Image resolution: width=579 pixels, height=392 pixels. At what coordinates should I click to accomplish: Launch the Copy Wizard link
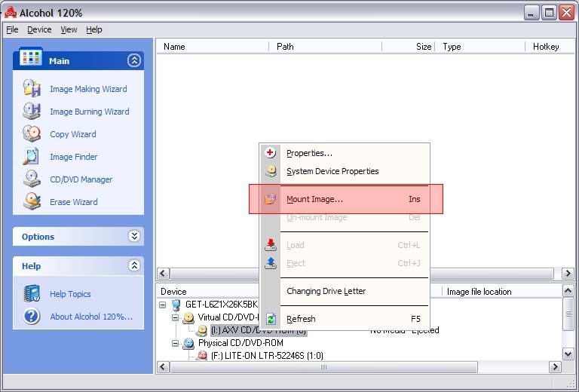tap(72, 134)
